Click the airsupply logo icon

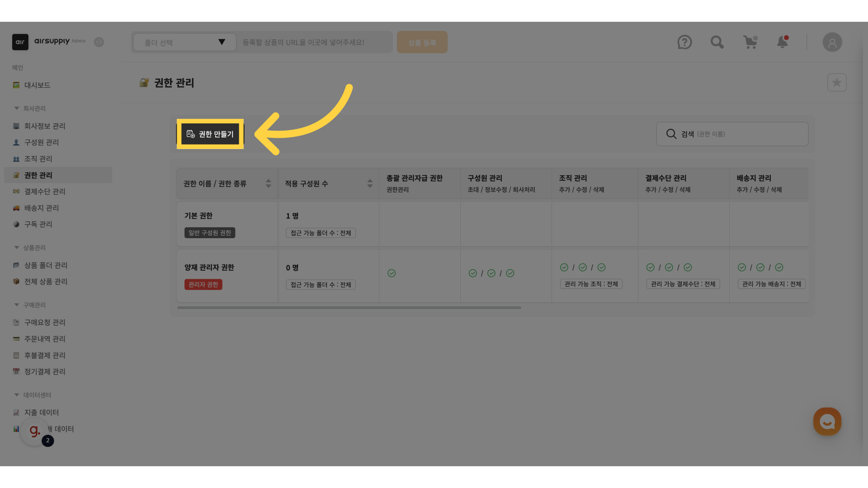pyautogui.click(x=20, y=42)
